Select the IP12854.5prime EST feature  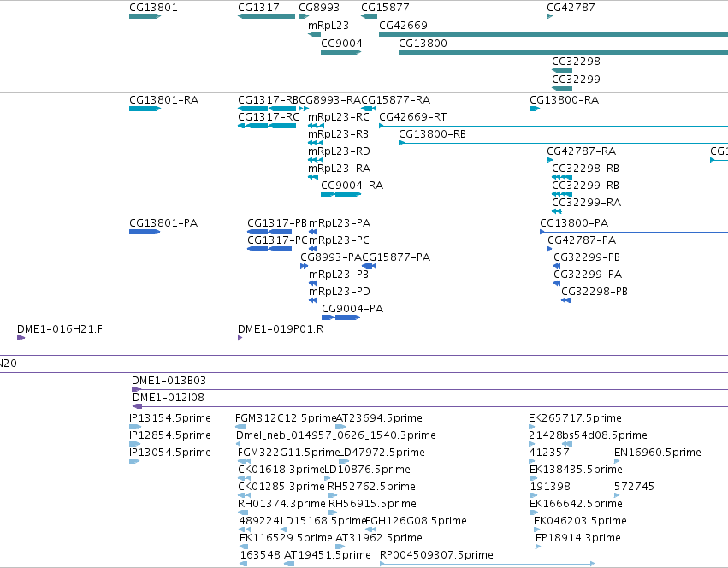[x=134, y=444]
